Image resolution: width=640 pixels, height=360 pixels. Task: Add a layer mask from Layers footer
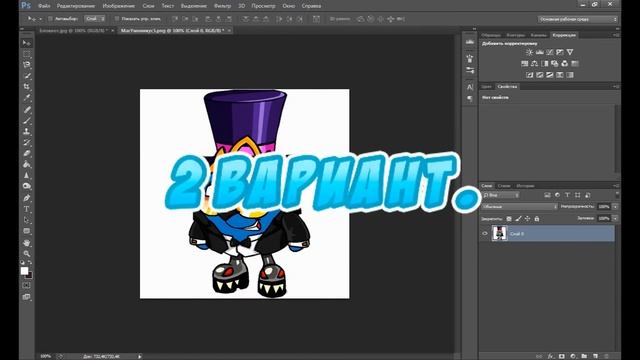click(562, 356)
